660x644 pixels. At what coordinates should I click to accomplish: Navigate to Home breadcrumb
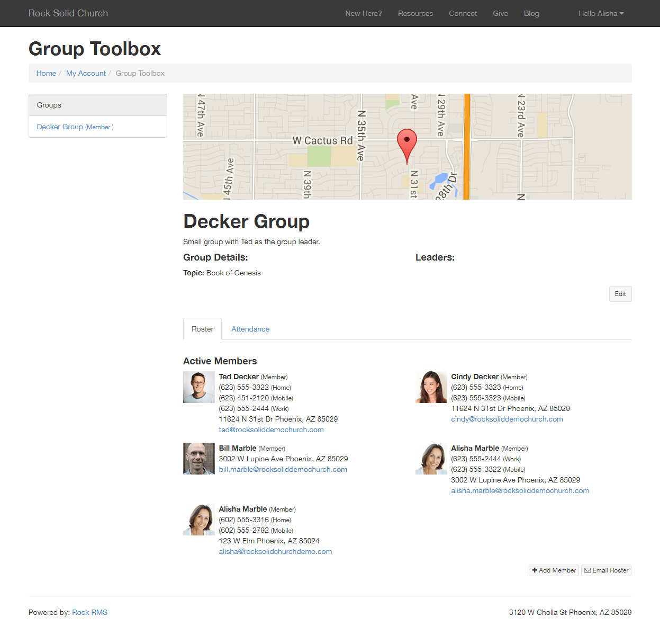click(46, 73)
